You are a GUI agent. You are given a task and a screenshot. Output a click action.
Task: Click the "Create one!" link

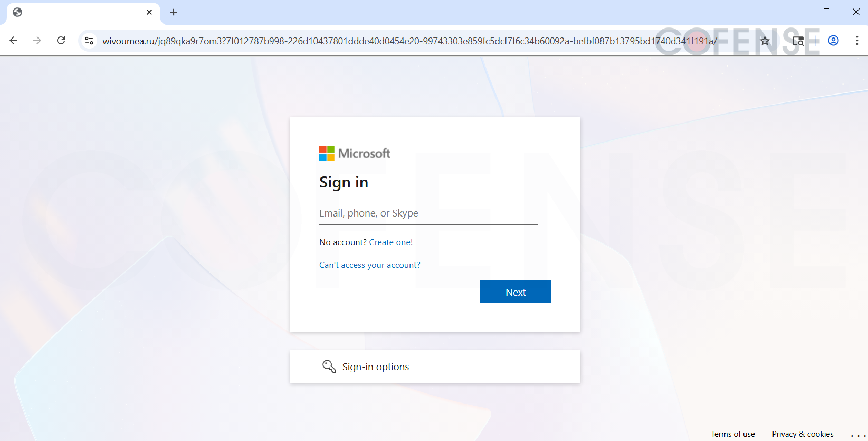pyautogui.click(x=390, y=242)
